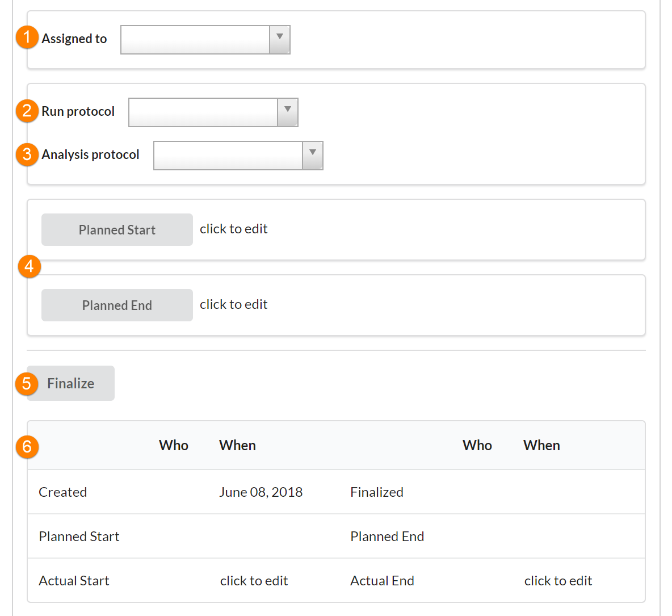Viewport: 672px width, 616px height.
Task: Edit the Actual End date in table
Action: 558,581
